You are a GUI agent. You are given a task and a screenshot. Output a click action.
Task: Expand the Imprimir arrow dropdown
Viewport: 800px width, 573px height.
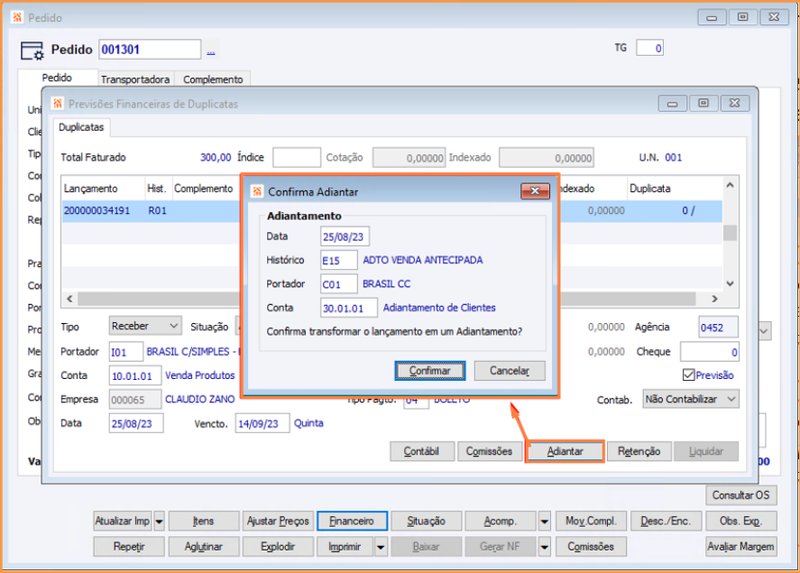381,546
